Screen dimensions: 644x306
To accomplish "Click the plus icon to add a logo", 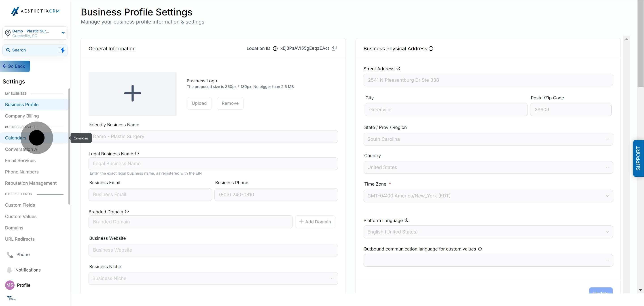I will coord(133,93).
